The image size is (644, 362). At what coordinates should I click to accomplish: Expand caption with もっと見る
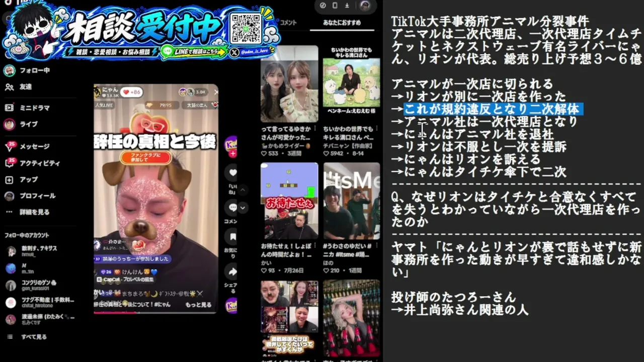tap(199, 305)
